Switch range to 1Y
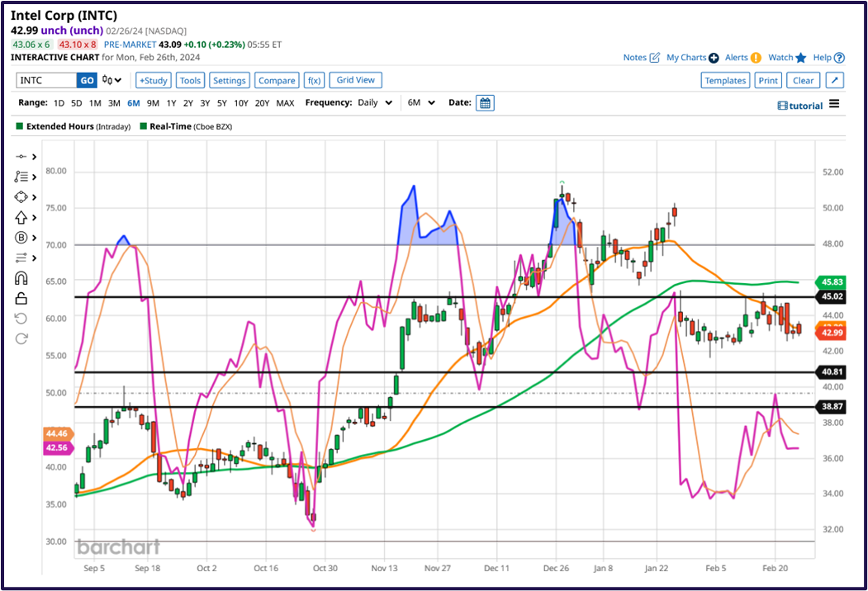868x591 pixels. (x=171, y=103)
